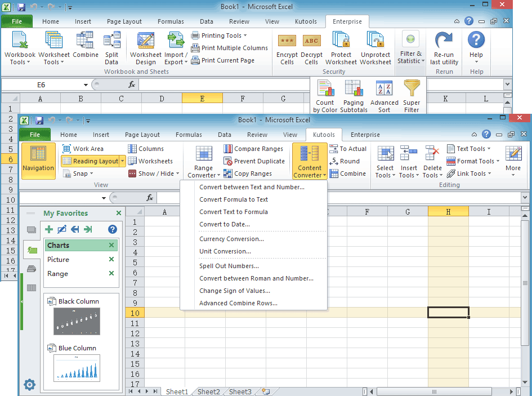Choose Change Sign of Values
532x396 pixels.
coord(234,291)
